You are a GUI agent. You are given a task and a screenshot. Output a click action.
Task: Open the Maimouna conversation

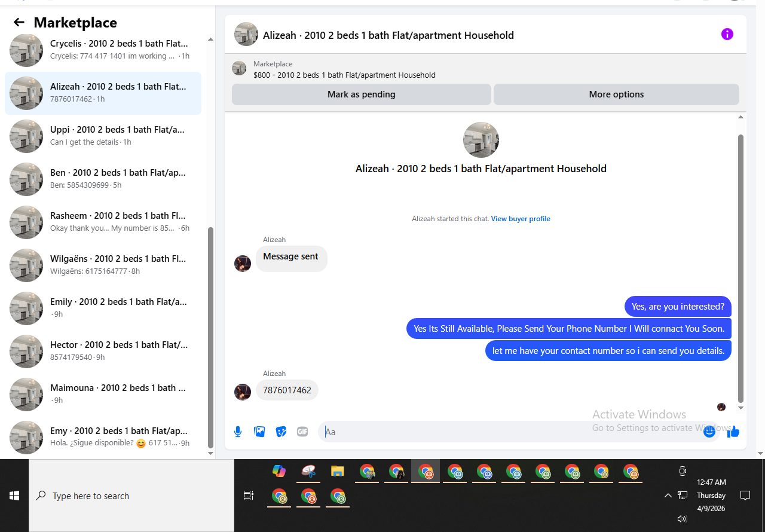[x=103, y=395]
